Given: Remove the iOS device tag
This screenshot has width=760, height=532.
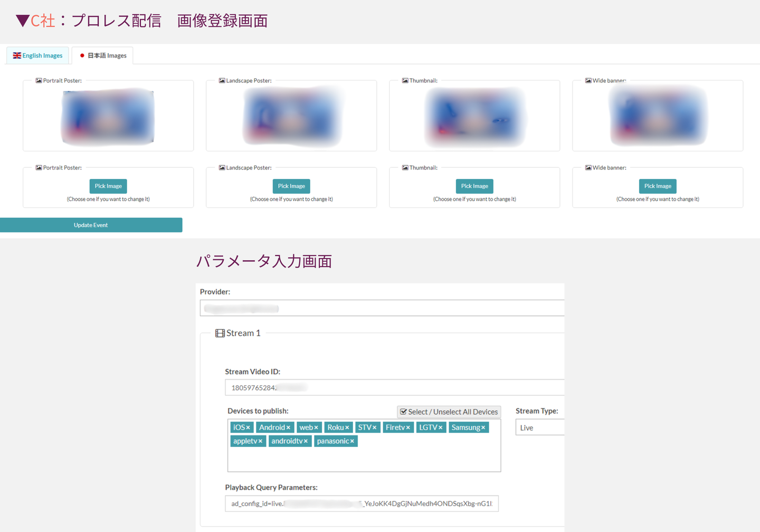Looking at the screenshot, I should [x=248, y=427].
